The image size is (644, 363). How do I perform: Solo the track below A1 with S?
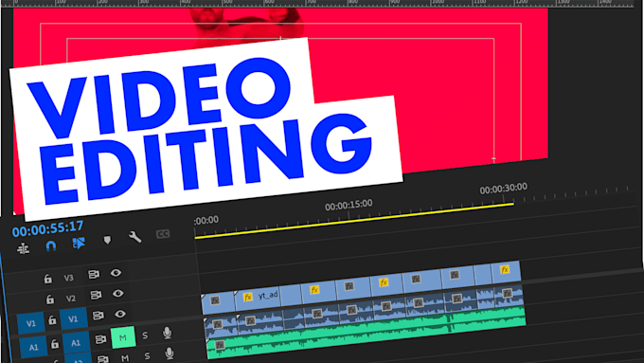tap(147, 356)
